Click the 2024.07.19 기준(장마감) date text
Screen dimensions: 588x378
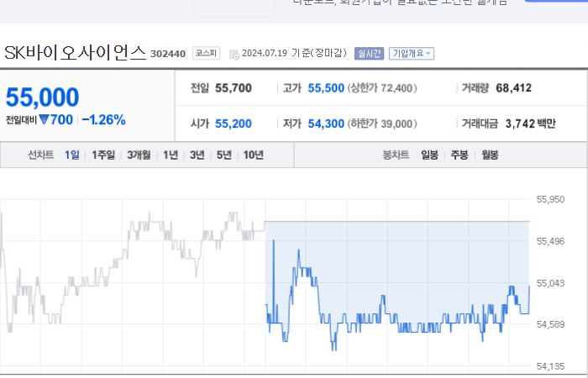point(294,53)
